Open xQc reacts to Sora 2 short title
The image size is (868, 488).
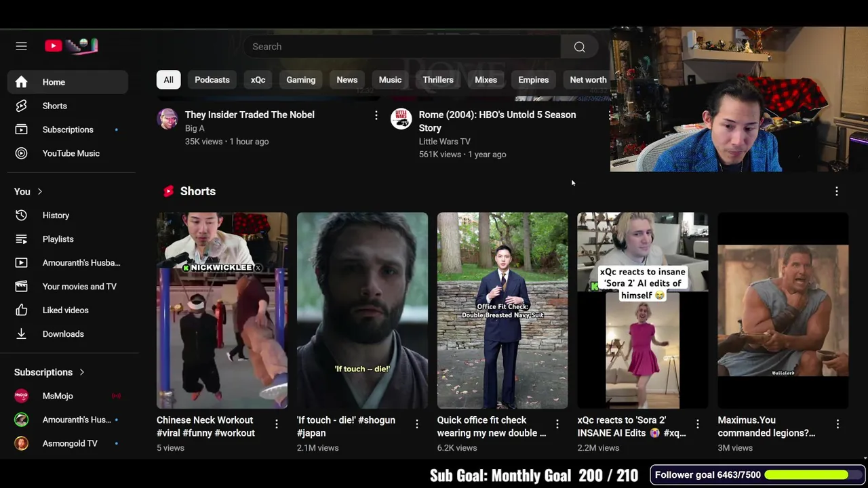click(631, 426)
